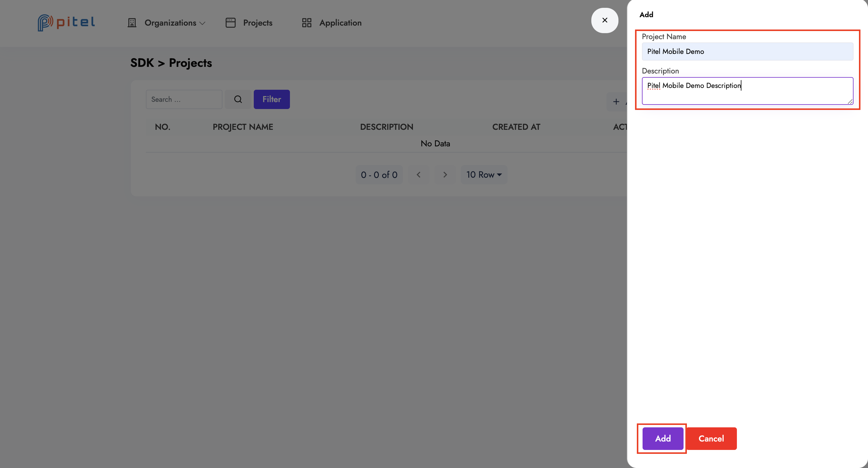Viewport: 868px width, 468px height.
Task: Click the search magnifier icon
Action: [x=238, y=99]
